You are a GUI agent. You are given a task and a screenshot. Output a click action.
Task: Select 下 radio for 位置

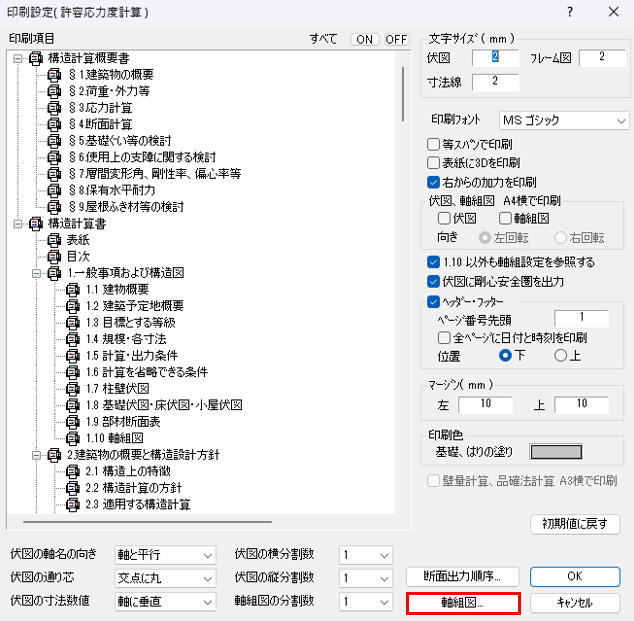505,356
